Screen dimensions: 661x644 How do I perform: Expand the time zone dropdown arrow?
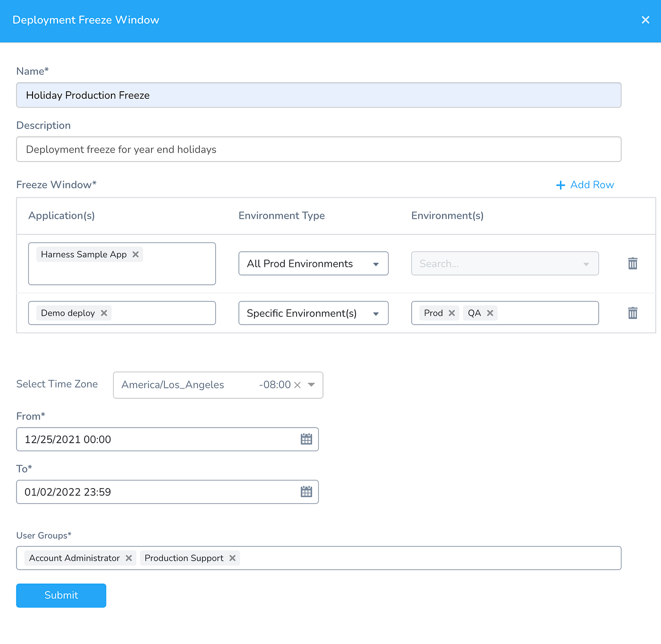(x=312, y=385)
